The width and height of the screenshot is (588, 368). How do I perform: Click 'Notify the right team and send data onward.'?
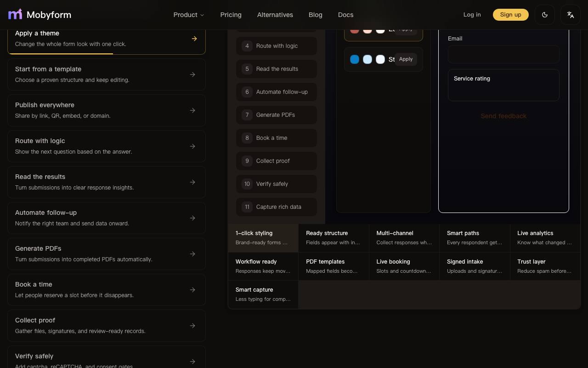[72, 224]
